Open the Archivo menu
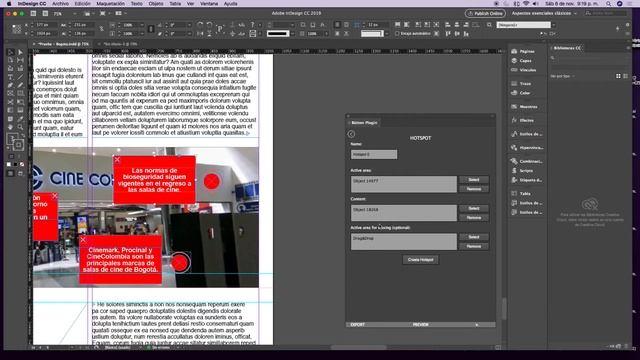 tap(60, 4)
